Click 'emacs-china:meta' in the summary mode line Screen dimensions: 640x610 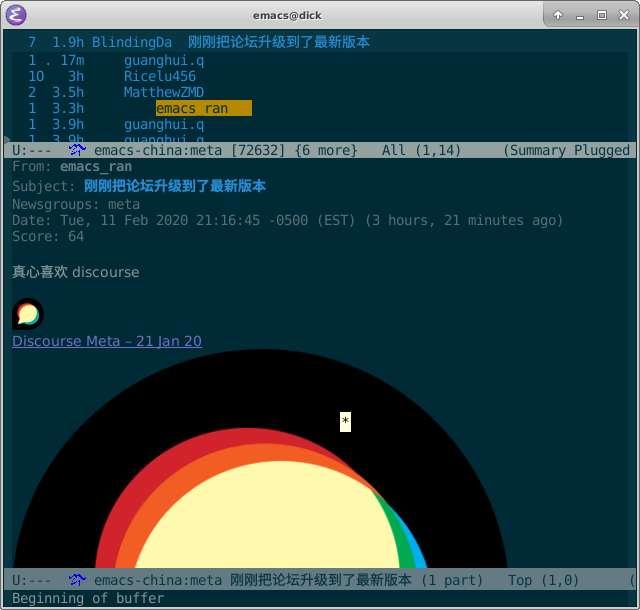(158, 150)
